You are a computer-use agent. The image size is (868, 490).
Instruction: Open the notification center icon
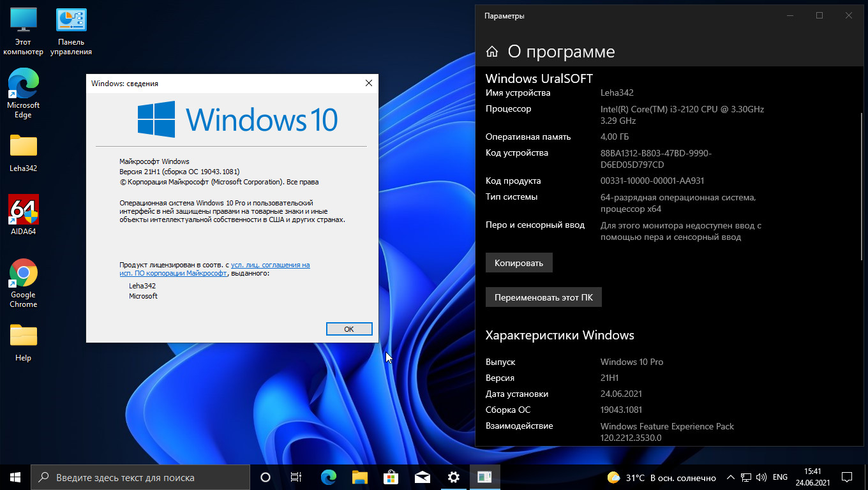pos(847,477)
